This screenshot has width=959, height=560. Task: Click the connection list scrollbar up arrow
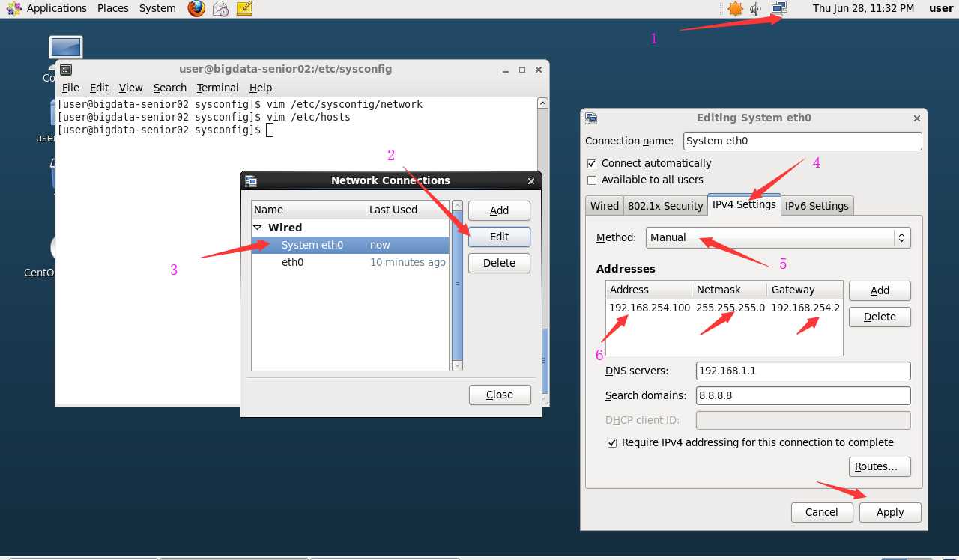[x=457, y=206]
